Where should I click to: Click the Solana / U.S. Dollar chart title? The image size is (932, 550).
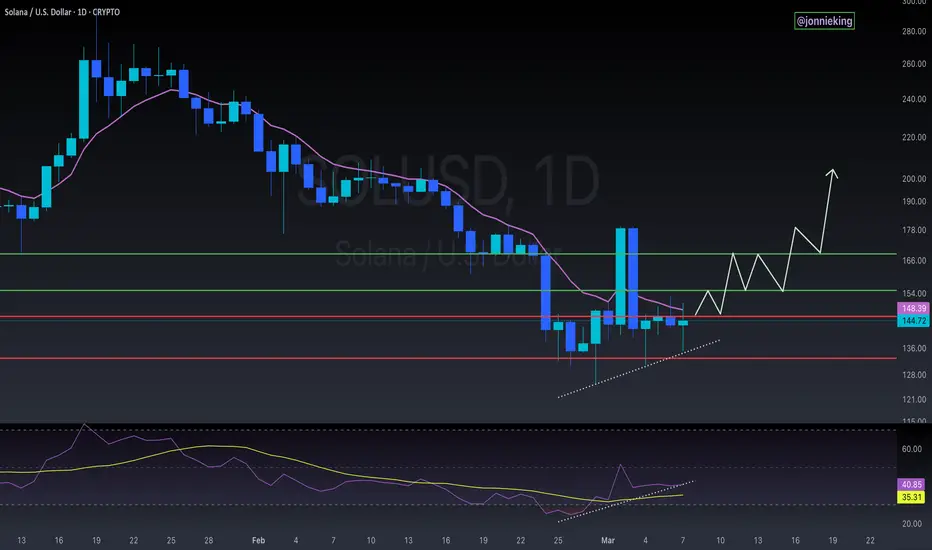62,12
